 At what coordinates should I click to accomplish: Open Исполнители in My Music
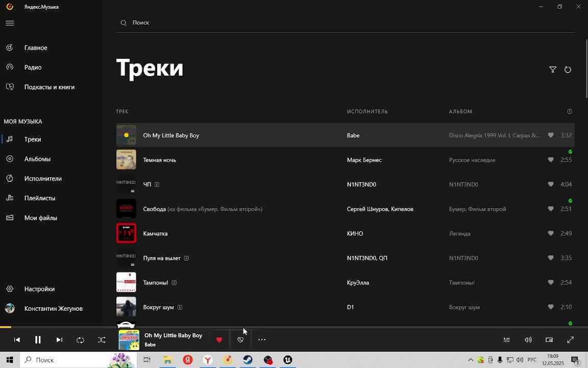pos(43,178)
